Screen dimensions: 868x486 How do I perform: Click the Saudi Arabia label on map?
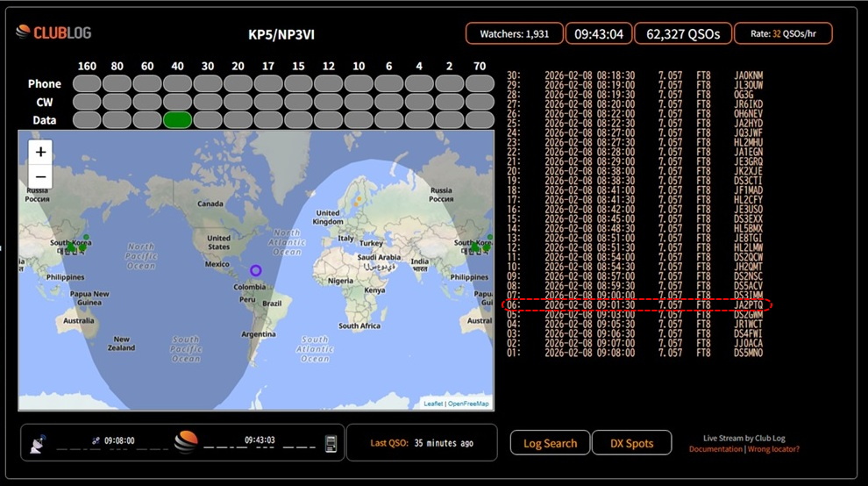[x=379, y=257]
